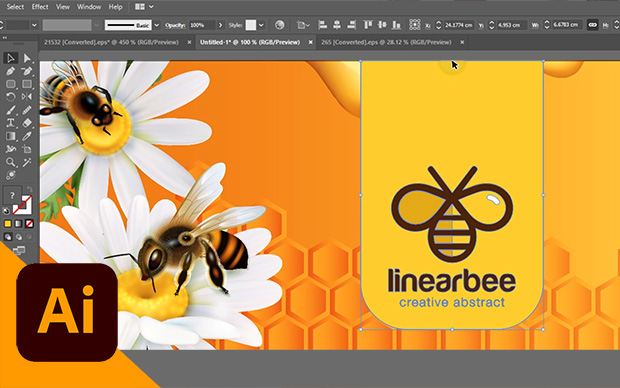Select the Pencil/Shaper tool
Viewport: 620px width, 388px height.
pos(27,110)
